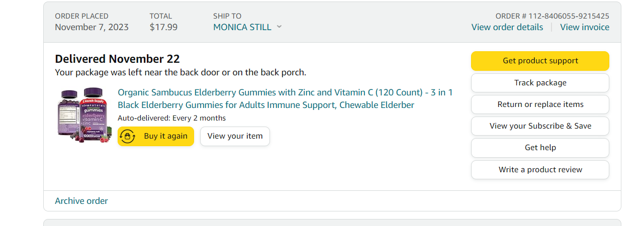
Task: Click the $17.99 order total
Action: point(163,27)
